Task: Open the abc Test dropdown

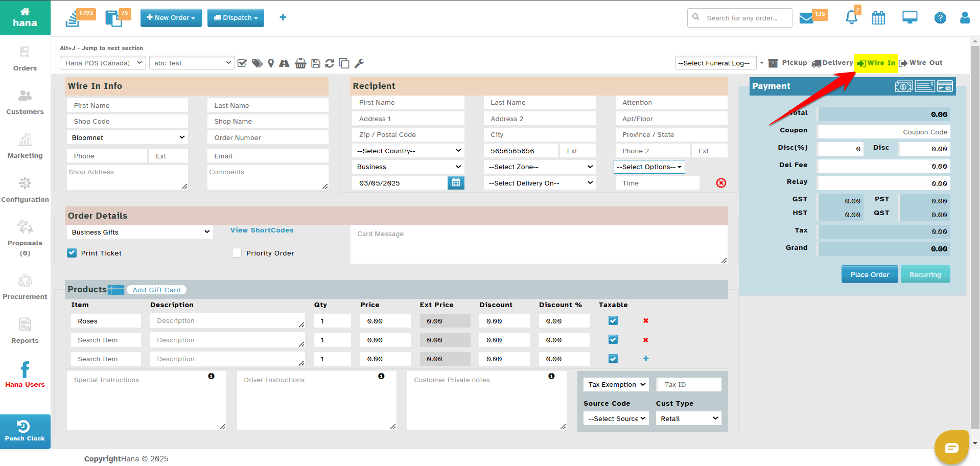Action: tap(192, 63)
